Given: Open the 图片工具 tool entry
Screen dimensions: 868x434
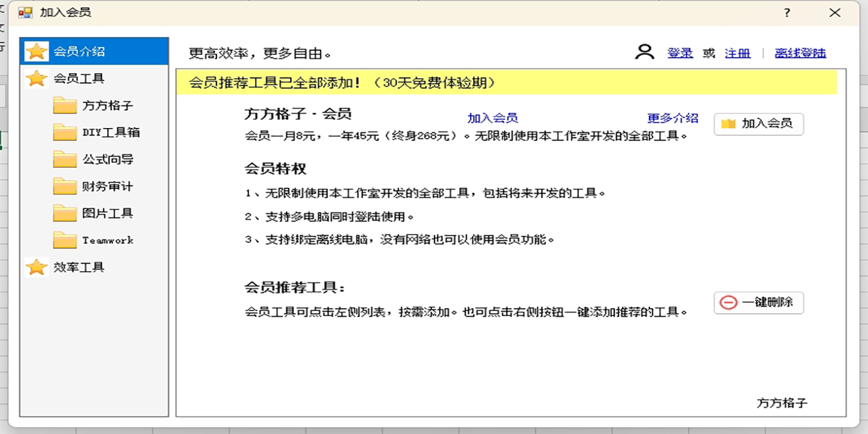Looking at the screenshot, I should coord(108,213).
